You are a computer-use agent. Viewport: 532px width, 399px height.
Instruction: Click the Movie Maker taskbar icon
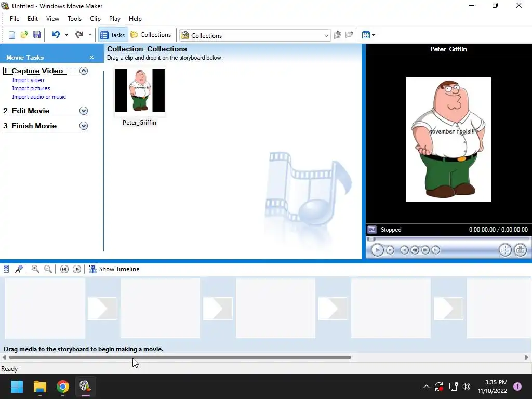tap(85, 387)
